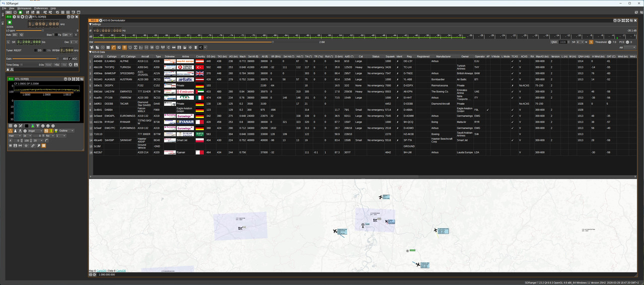Open the IC dropdown in ADS-B toolbar
The height and width of the screenshot is (285, 644).
pos(202,47)
